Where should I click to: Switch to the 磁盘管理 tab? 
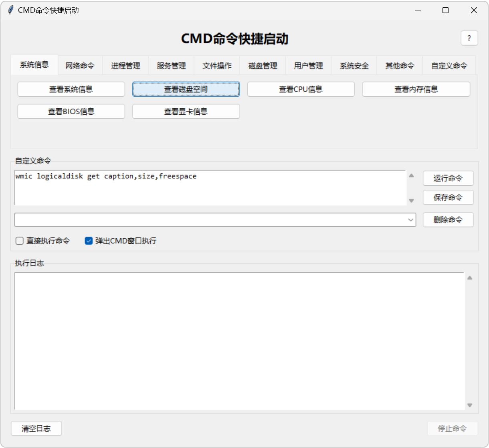pyautogui.click(x=263, y=66)
